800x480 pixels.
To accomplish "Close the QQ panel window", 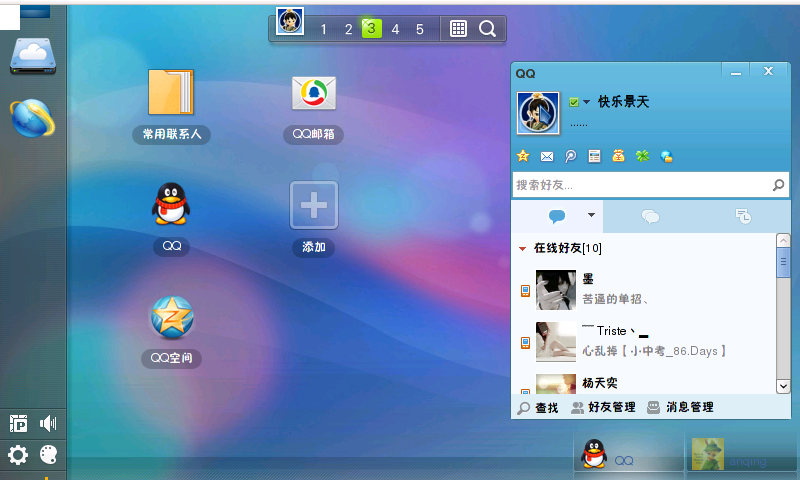I will point(769,71).
